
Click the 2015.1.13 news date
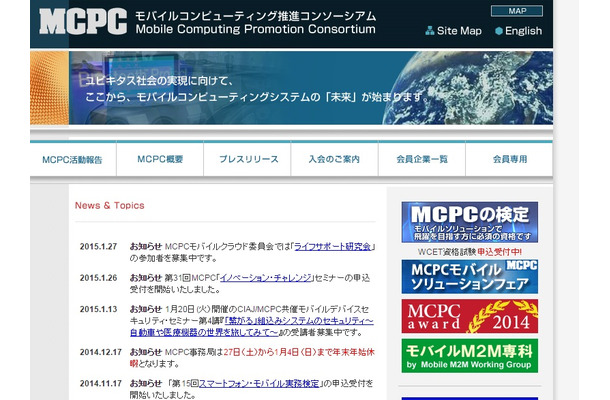[x=98, y=309]
